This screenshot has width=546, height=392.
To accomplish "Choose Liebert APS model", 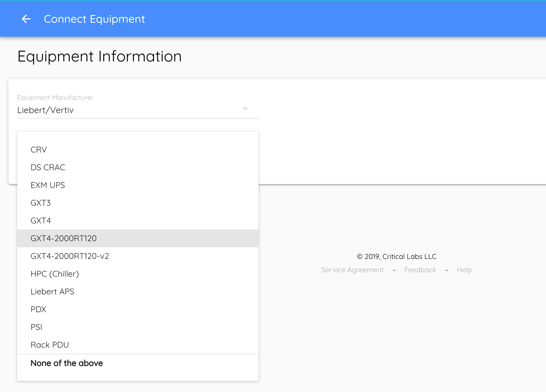I will coord(52,292).
